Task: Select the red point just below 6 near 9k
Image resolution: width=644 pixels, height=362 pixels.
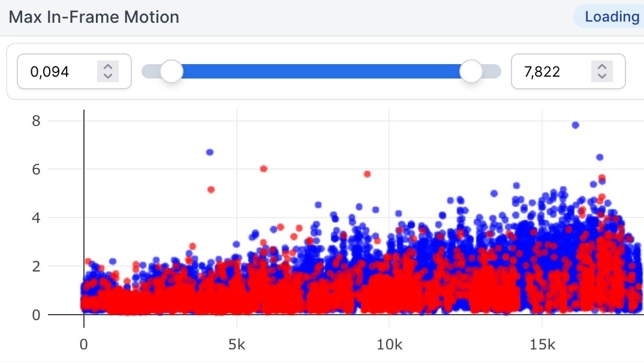Action: [367, 174]
